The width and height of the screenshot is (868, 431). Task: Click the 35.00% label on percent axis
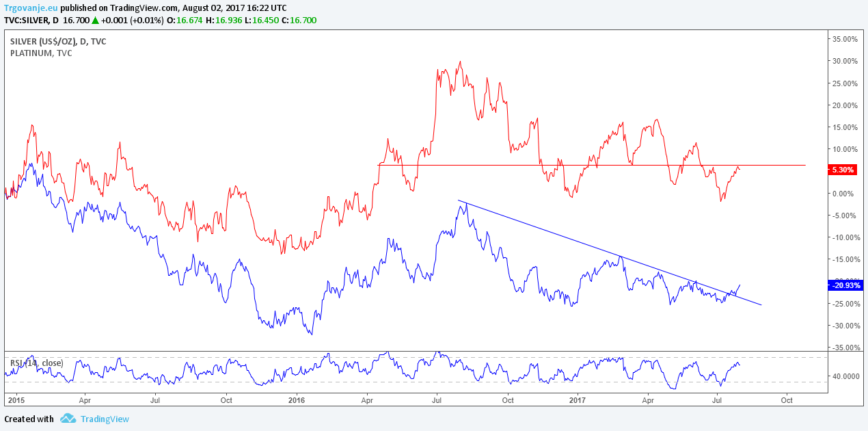[x=843, y=39]
